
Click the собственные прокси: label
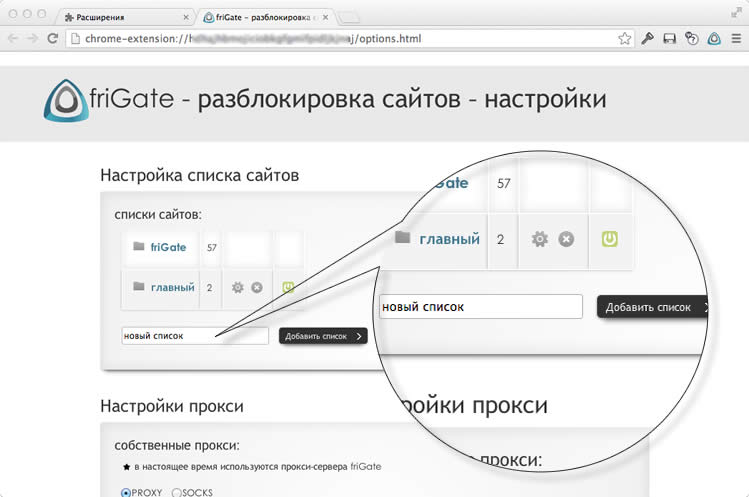pyautogui.click(x=177, y=445)
